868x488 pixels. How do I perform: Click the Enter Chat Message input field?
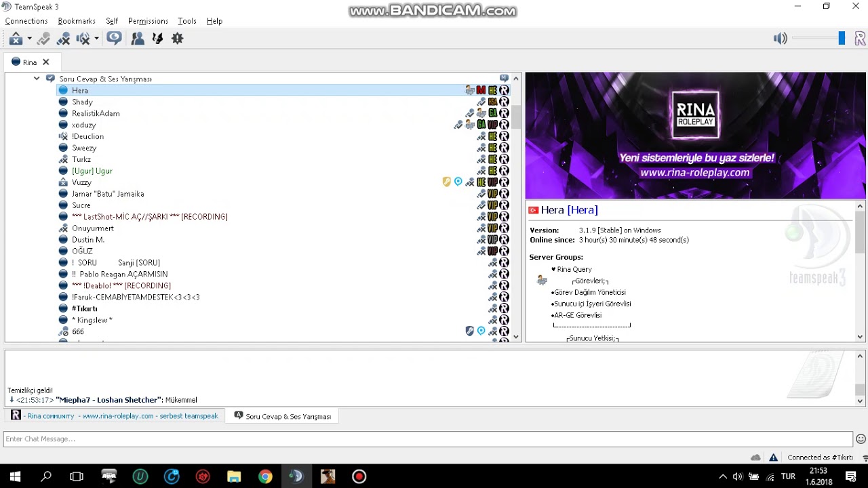[428, 439]
